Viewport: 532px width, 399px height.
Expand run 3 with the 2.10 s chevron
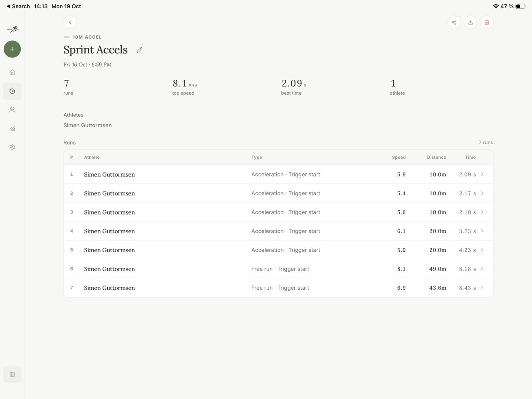482,212
